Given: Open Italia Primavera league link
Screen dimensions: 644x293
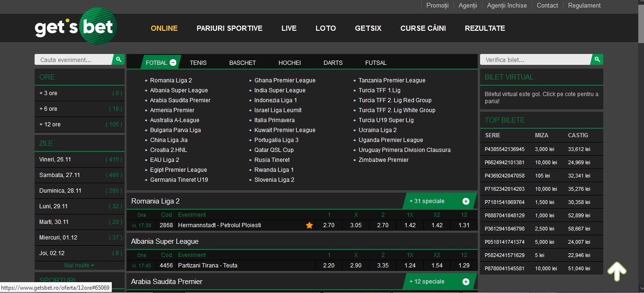Looking at the screenshot, I should tap(274, 120).
